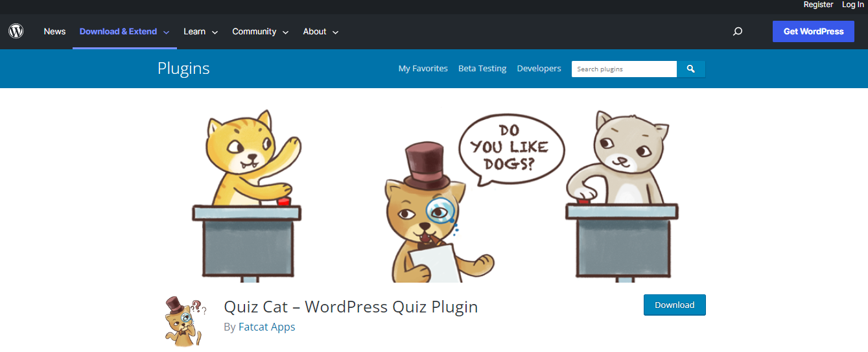Submit plugin search with magnifier button
Viewport: 868px width, 352px height.
[x=691, y=69]
